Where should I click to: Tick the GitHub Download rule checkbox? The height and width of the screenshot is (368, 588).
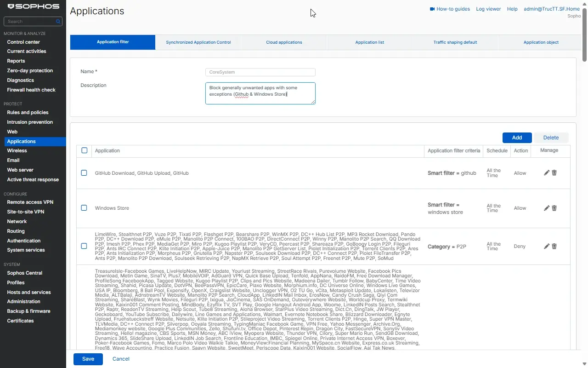(x=84, y=173)
